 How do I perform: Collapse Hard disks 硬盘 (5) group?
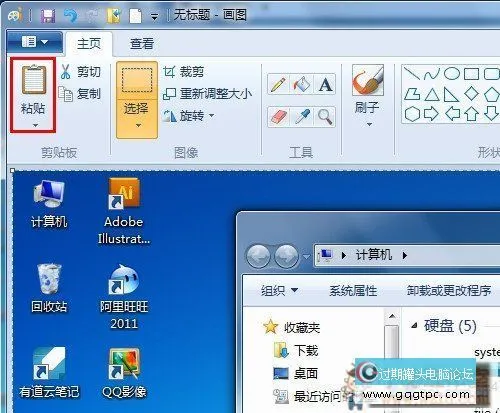click(414, 325)
